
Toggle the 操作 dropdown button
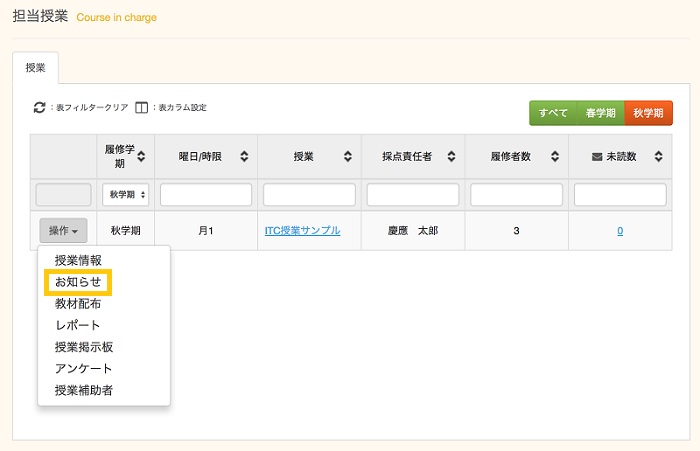[x=63, y=231]
